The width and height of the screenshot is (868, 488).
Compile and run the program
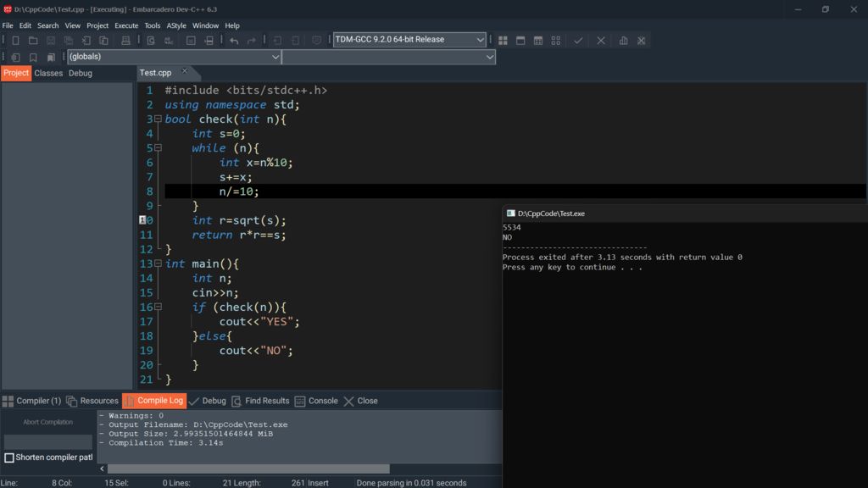(538, 41)
